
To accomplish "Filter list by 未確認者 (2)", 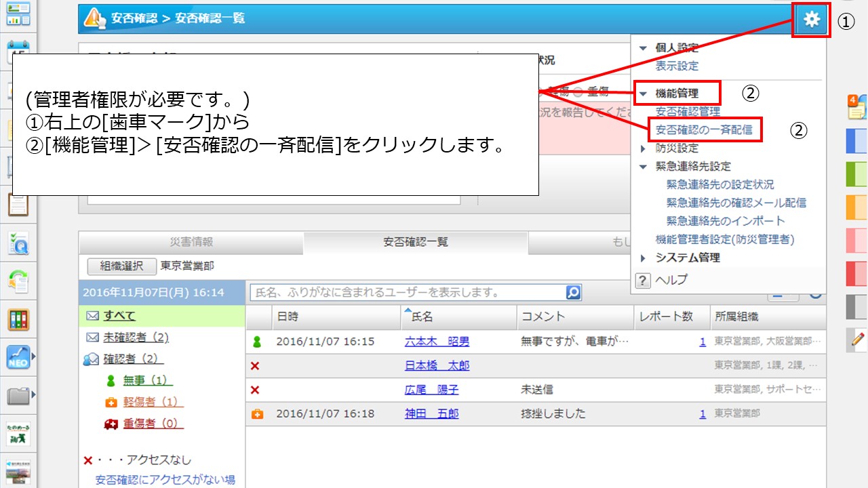I will point(136,337).
